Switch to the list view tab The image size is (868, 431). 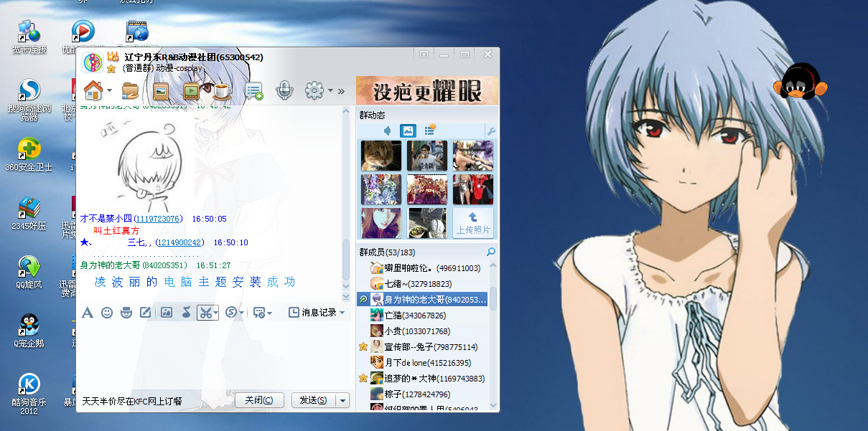point(429,130)
